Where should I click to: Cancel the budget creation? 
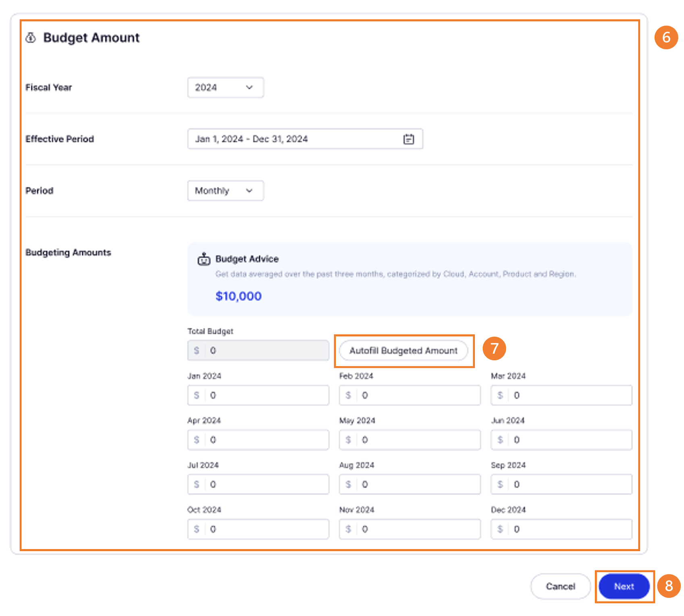560,586
